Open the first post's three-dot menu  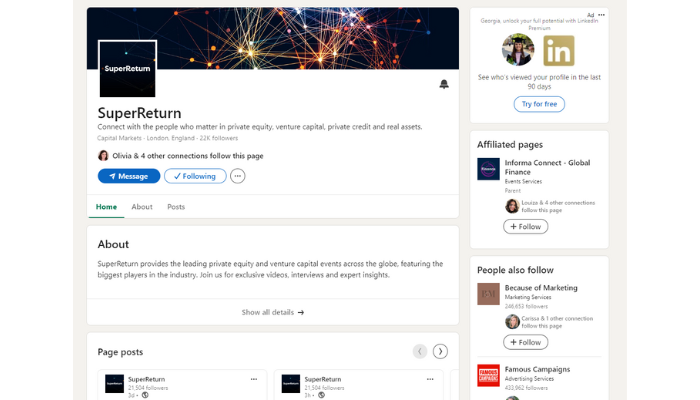(254, 379)
